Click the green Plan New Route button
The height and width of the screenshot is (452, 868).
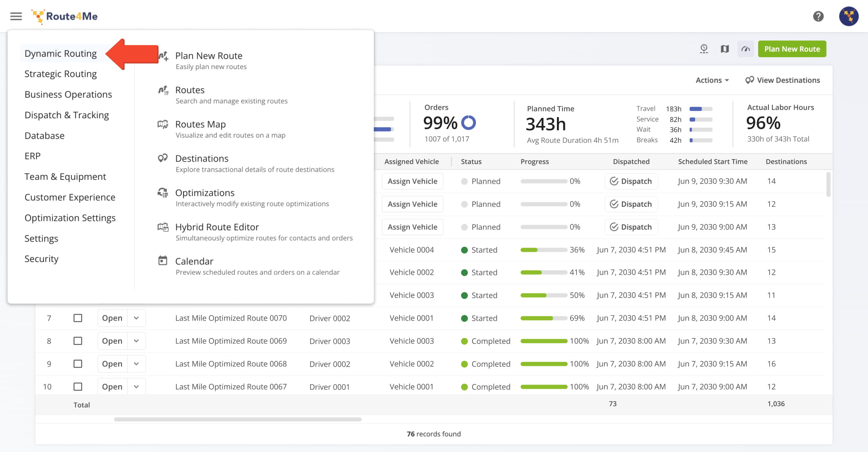792,49
